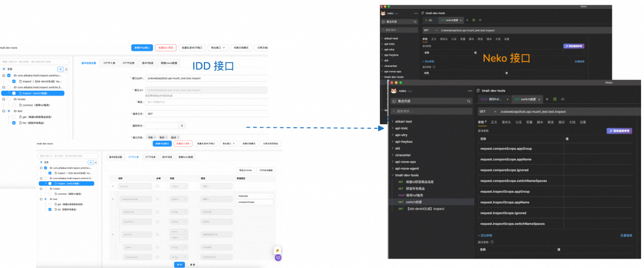The image size is (644, 268).
Task: Open the three-dot menu in front Neko window
Action: [470, 91]
